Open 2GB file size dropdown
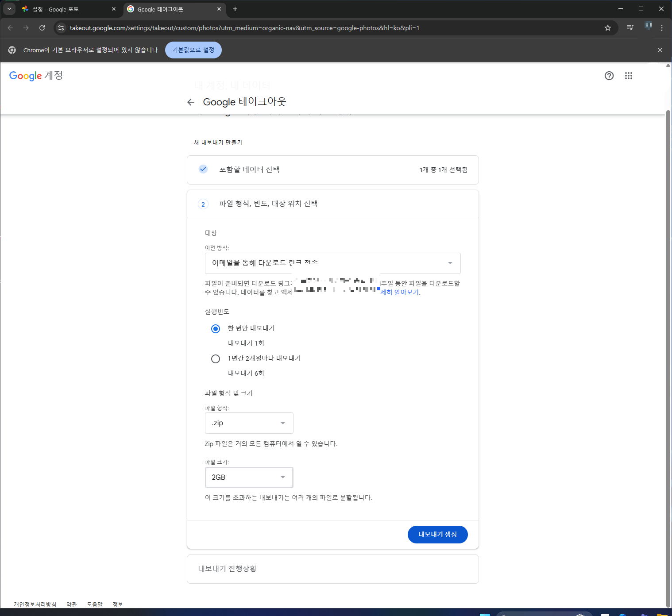Image resolution: width=672 pixels, height=616 pixels. [x=249, y=477]
